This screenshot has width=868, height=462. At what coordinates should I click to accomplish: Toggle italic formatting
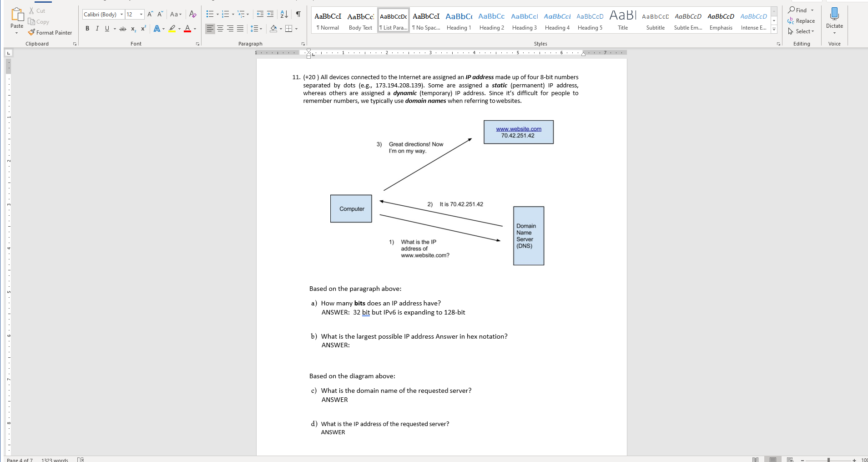[97, 28]
